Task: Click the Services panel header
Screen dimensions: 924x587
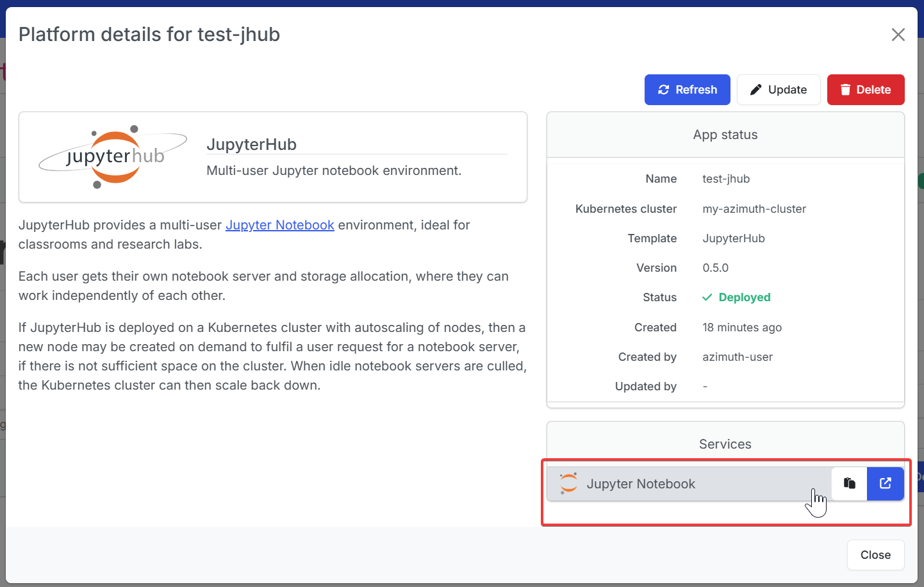Action: (x=725, y=444)
